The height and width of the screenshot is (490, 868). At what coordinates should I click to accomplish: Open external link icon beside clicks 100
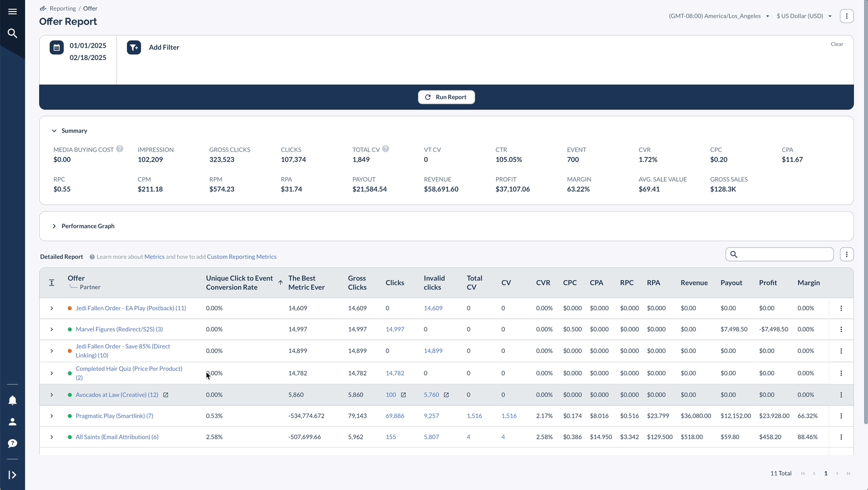point(403,395)
